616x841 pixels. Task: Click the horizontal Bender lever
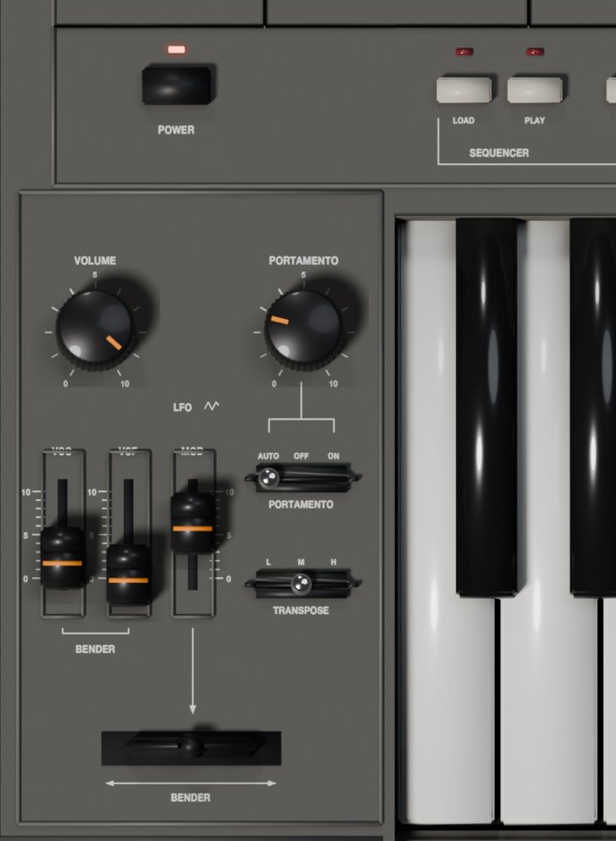click(191, 745)
